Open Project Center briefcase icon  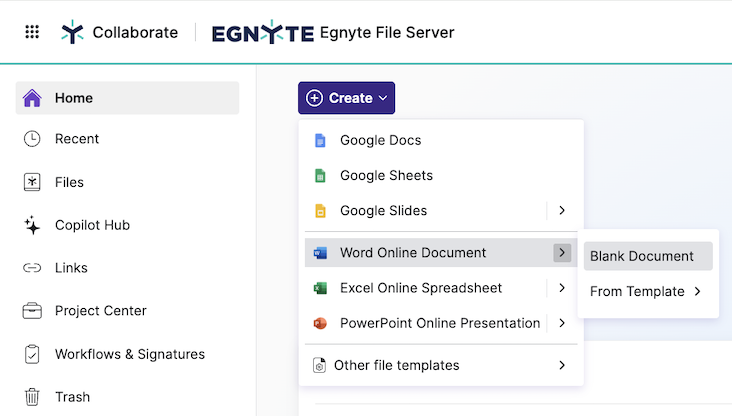[32, 311]
